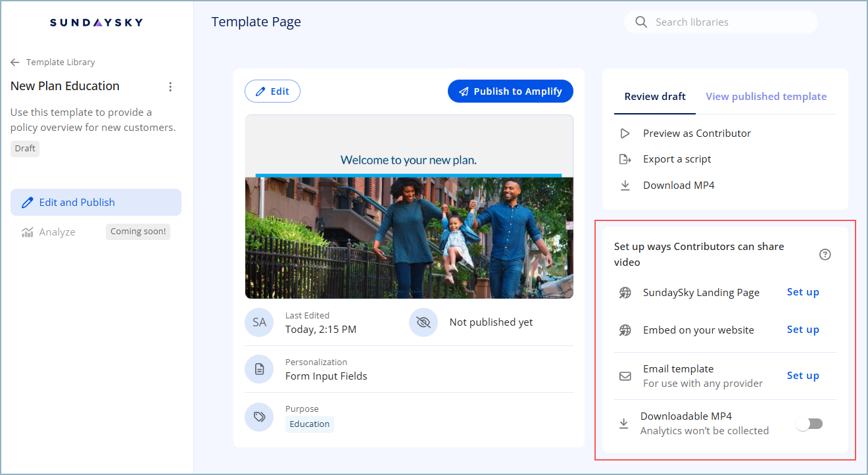Click the Search libraries input field

point(723,22)
